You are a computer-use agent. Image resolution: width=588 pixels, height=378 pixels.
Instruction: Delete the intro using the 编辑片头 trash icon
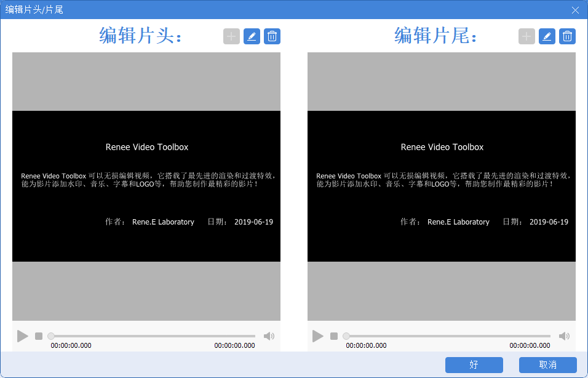pos(272,36)
